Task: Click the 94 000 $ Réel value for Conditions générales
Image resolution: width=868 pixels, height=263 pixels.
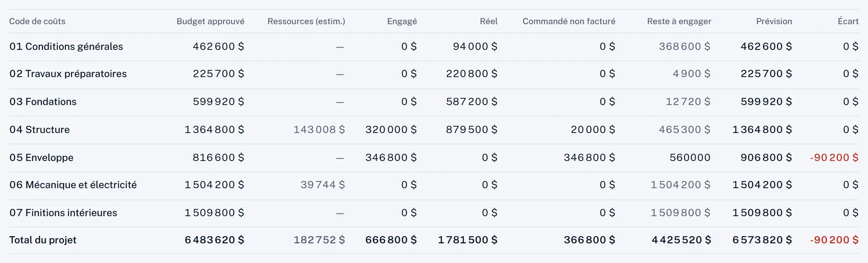Action: pyautogui.click(x=475, y=46)
